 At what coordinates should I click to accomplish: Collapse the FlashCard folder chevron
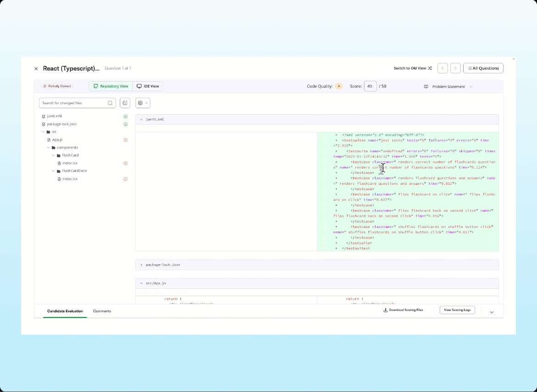tap(53, 155)
